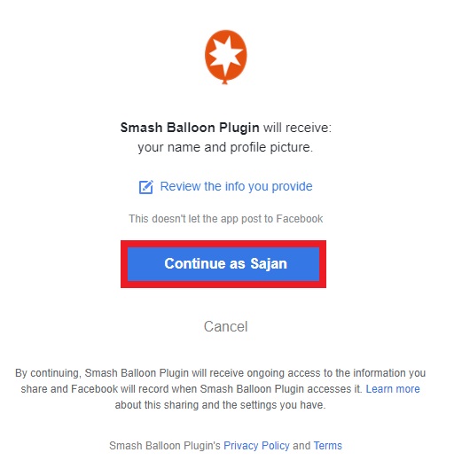Screen dimensions: 454x476
Task: Open Review the info you provide
Action: (236, 186)
